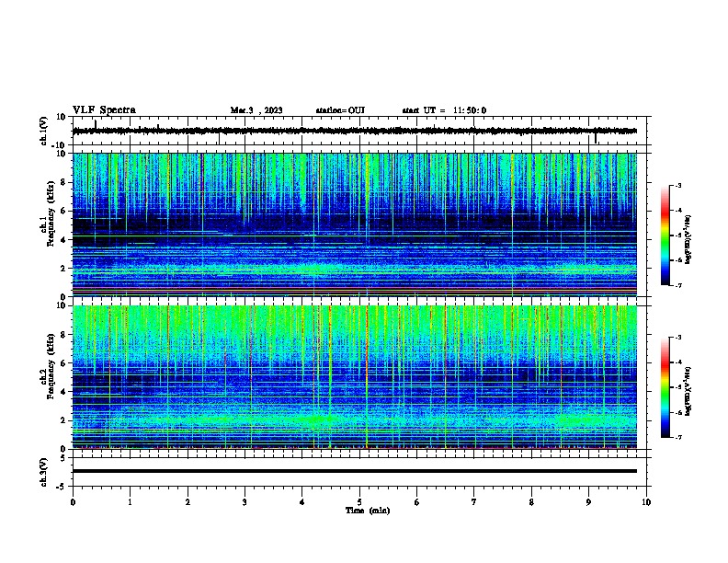Click the 'ch.1(V)' waveform axis label
Screen dimensions: 728x563
point(43,131)
